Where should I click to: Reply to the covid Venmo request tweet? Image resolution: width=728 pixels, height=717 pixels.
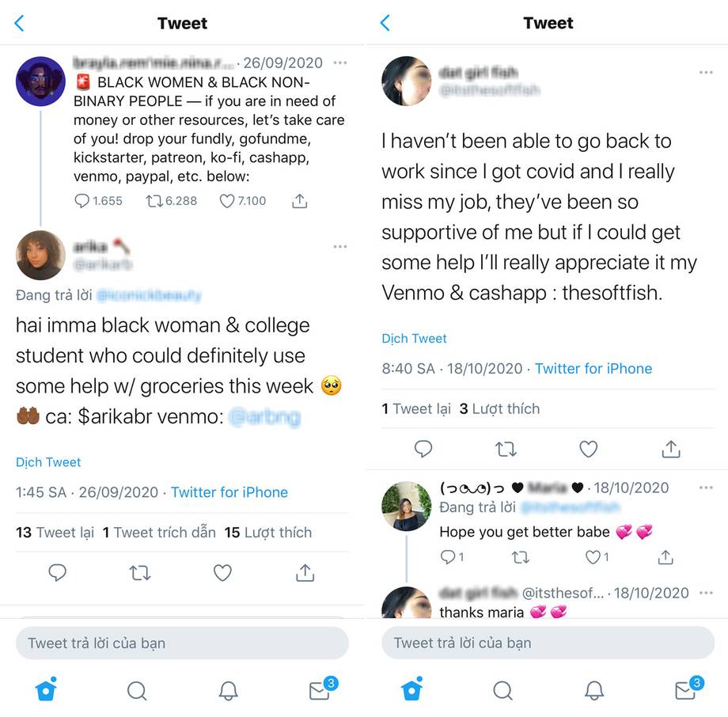(423, 449)
